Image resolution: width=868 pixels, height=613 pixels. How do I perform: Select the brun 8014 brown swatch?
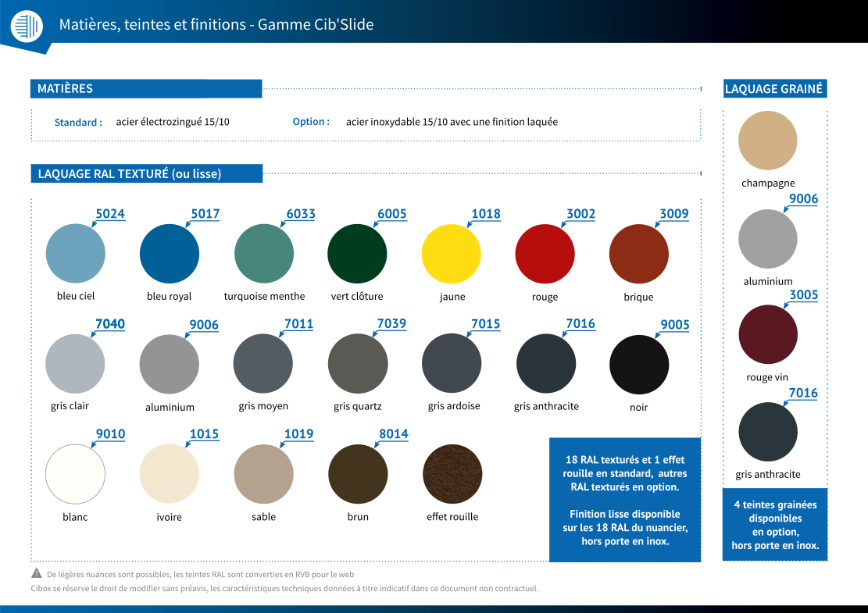pyautogui.click(x=358, y=473)
